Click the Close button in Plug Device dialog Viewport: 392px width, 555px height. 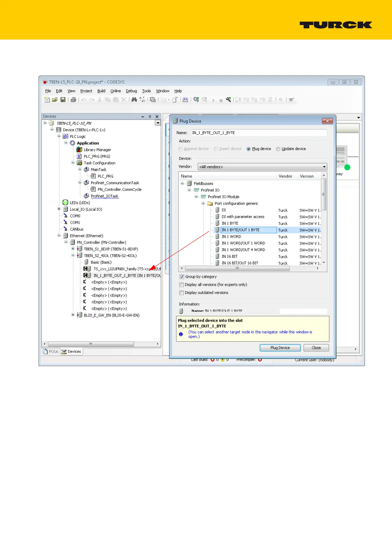(x=316, y=348)
